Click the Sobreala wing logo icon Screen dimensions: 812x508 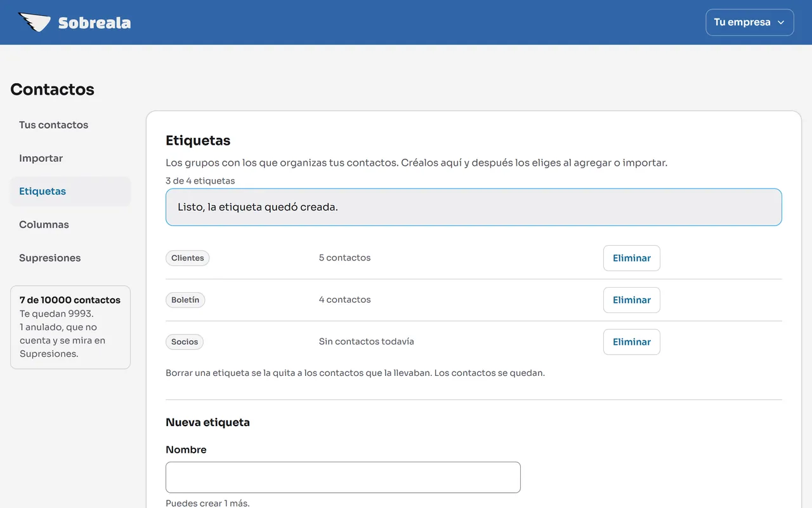pyautogui.click(x=34, y=22)
